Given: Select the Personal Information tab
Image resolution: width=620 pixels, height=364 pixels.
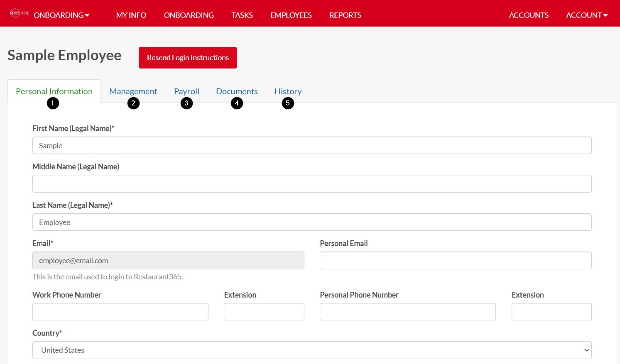Looking at the screenshot, I should pos(54,91).
